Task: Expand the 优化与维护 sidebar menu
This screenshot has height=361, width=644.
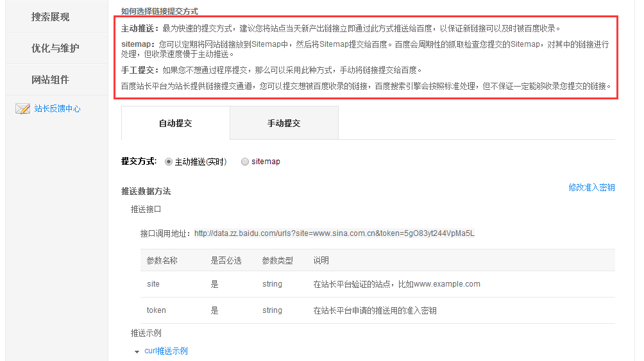Action: (55, 48)
